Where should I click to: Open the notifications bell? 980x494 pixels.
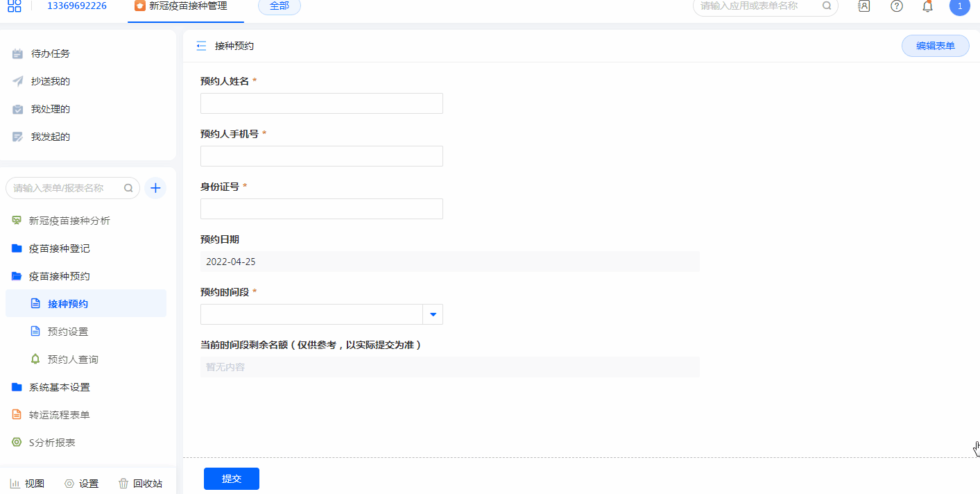[x=927, y=6]
